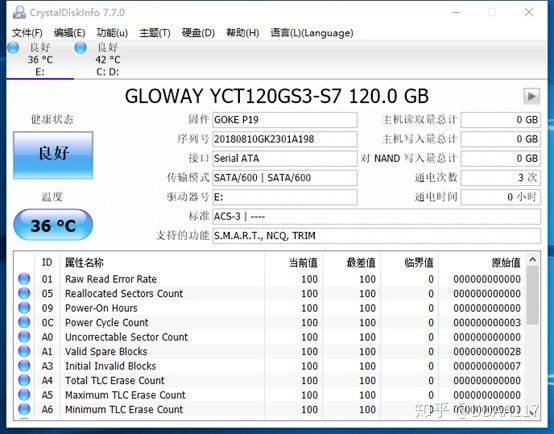Click the GLOWAY YCT120GS3-S7 120.0 GB disk title

(277, 96)
